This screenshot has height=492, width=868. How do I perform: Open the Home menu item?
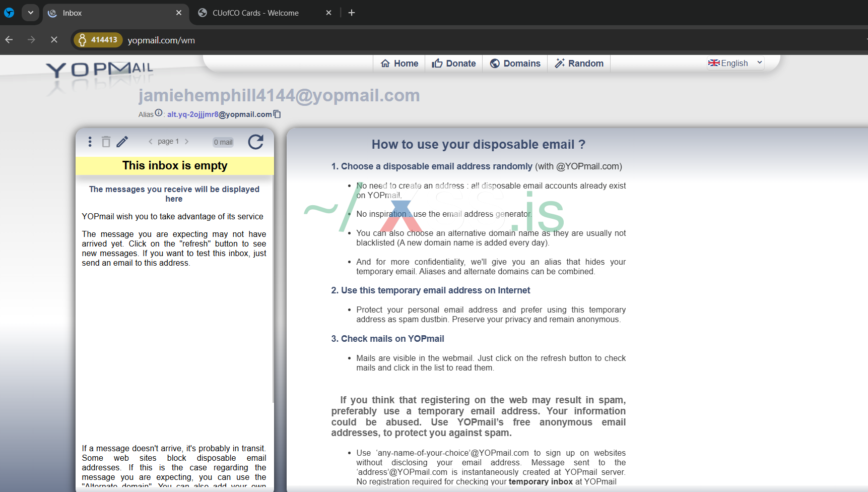(399, 64)
